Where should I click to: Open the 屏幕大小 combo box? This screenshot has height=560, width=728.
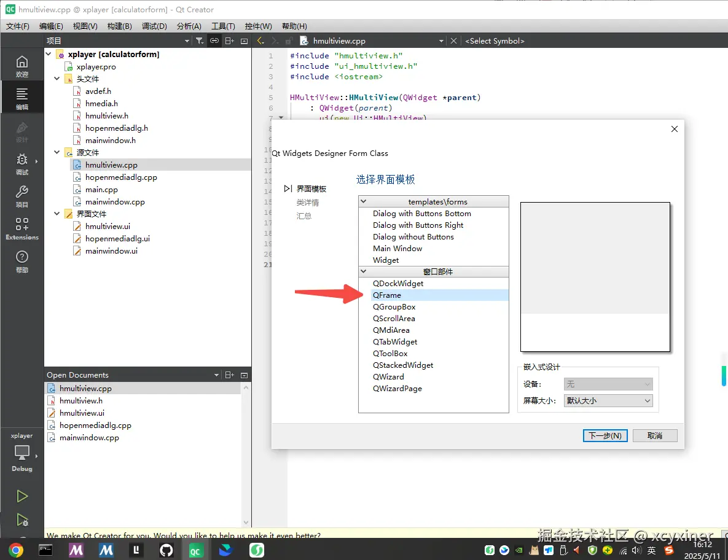608,400
